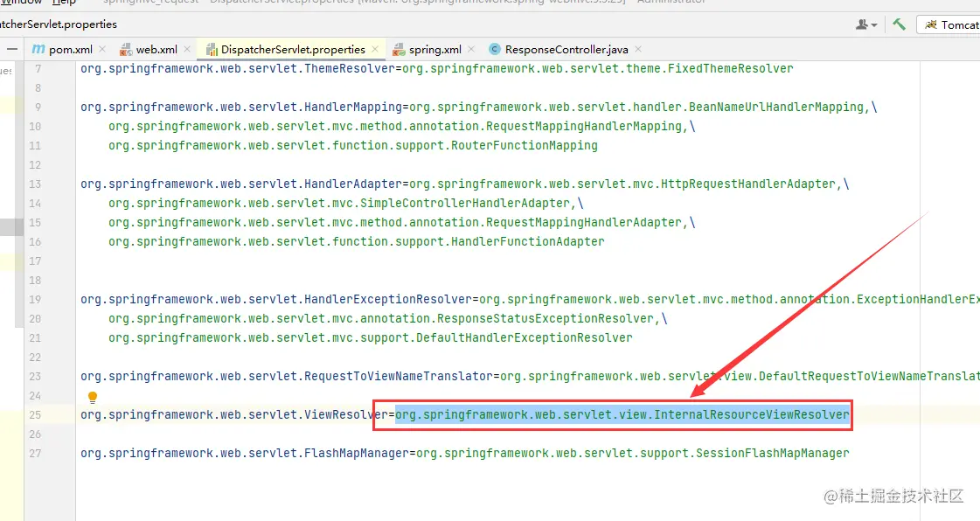The height and width of the screenshot is (521, 980).
Task: Click ResponseStatusExceptionResolver on line 20
Action: point(545,318)
